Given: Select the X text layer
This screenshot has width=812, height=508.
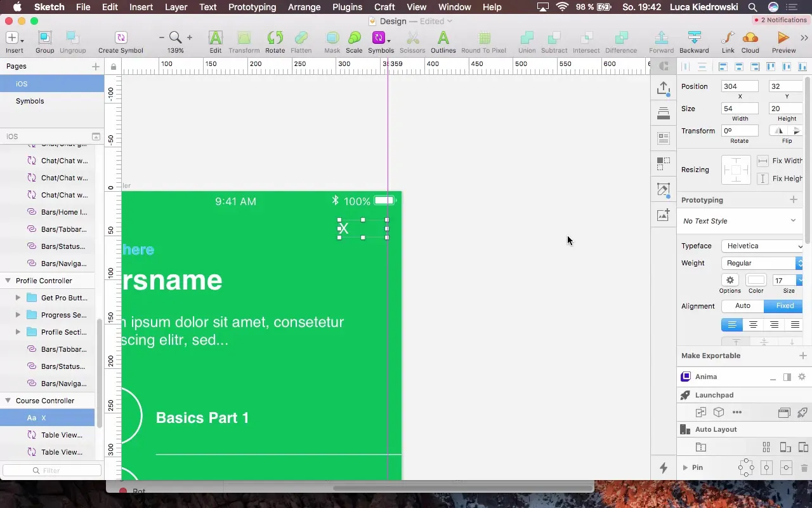Looking at the screenshot, I should pyautogui.click(x=48, y=418).
